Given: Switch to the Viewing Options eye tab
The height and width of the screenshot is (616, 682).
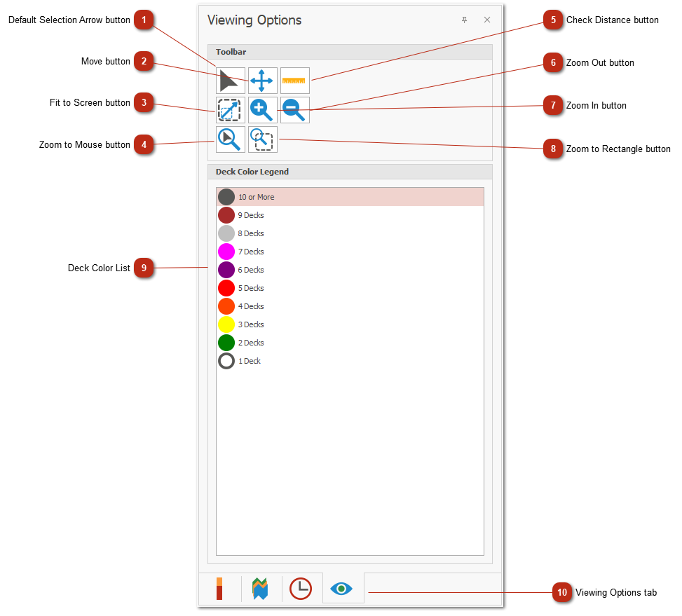Looking at the screenshot, I should [342, 589].
